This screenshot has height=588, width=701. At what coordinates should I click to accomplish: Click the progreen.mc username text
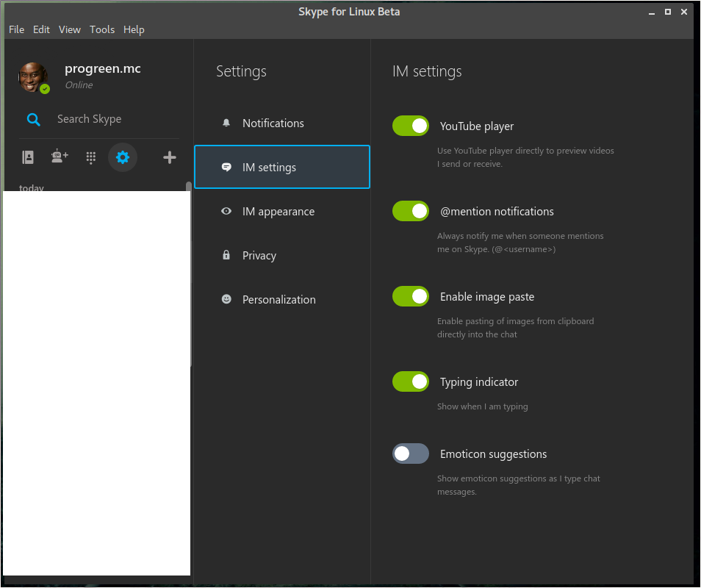103,69
